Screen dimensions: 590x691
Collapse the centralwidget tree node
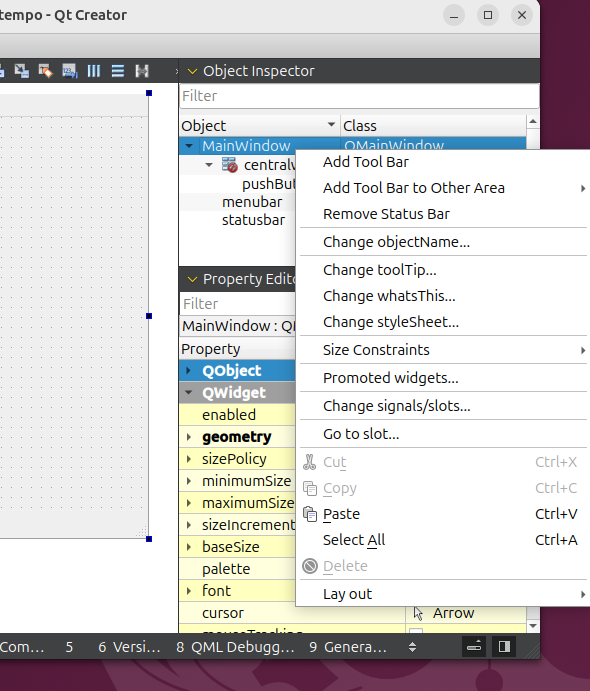(x=209, y=165)
